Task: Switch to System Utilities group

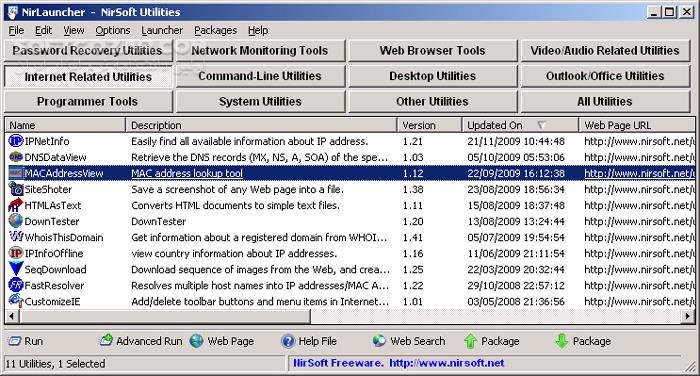Action: (x=260, y=101)
